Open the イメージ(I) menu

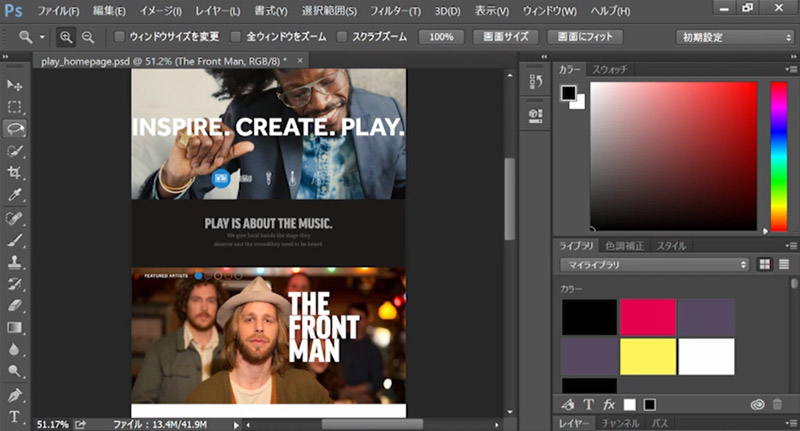(x=161, y=11)
